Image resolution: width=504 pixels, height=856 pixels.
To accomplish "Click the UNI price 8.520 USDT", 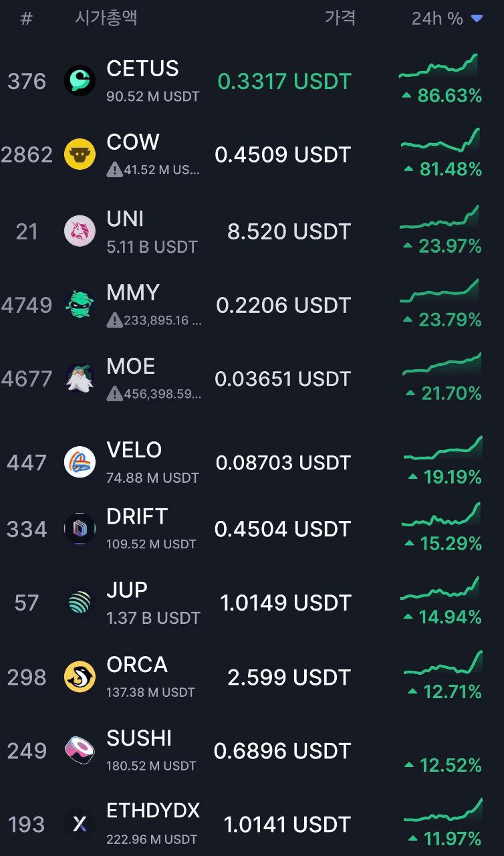I will (289, 231).
